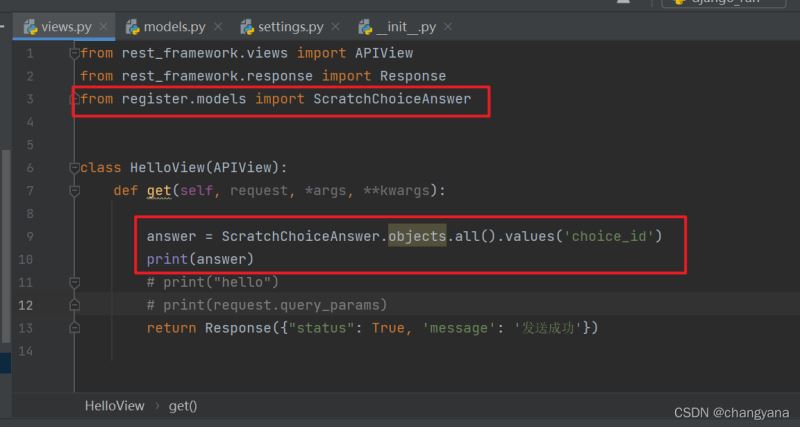Click the settings.py Python file icon
The image size is (800, 427).
[x=247, y=26]
